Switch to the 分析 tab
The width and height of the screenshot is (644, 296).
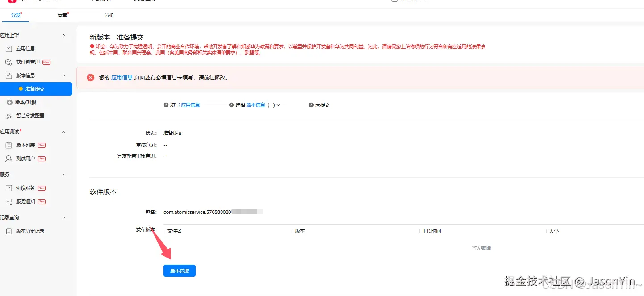click(x=109, y=15)
